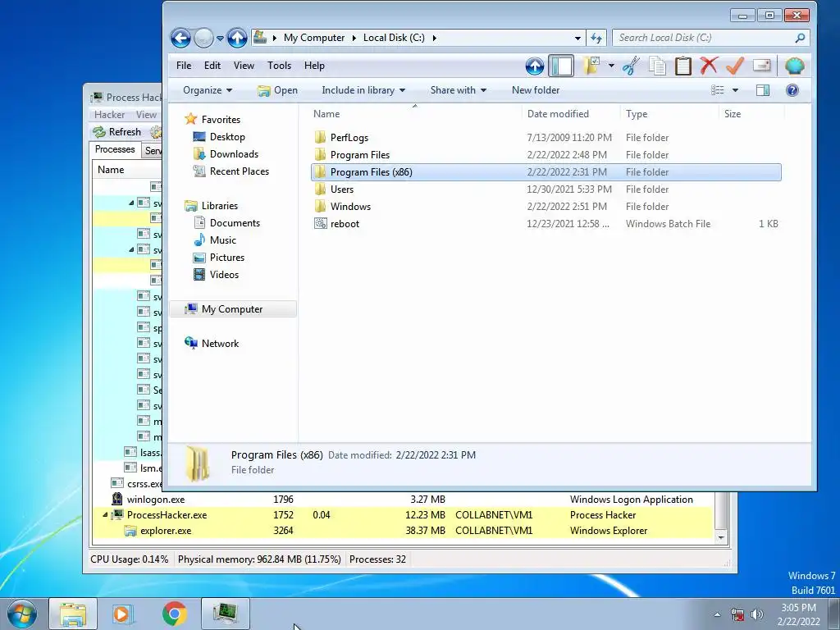
Task: Click My Computer in address breadcrumb
Action: [x=314, y=38]
